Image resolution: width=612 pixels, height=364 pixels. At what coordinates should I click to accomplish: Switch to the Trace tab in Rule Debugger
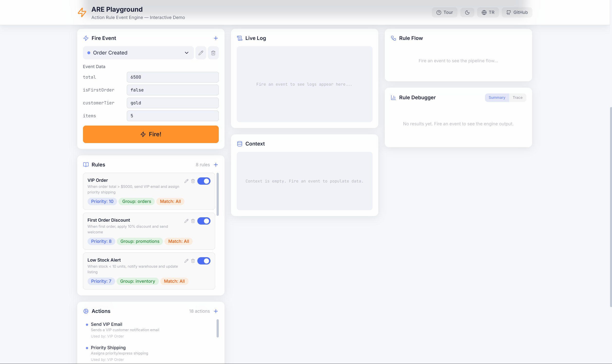(518, 97)
